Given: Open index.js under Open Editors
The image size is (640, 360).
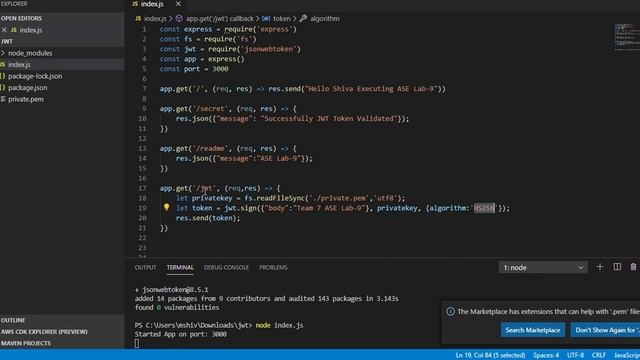Looking at the screenshot, I should (31, 30).
